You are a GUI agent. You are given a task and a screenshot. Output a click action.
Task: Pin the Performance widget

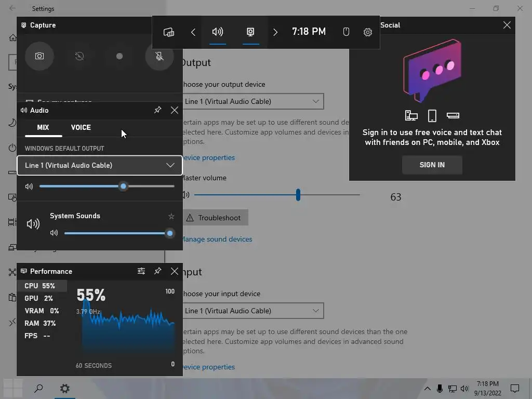[x=158, y=271]
